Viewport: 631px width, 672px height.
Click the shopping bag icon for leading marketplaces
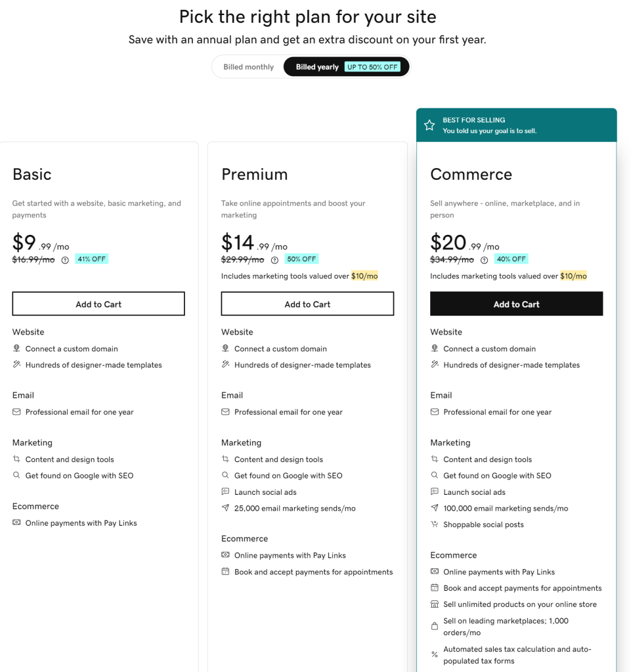click(x=434, y=626)
